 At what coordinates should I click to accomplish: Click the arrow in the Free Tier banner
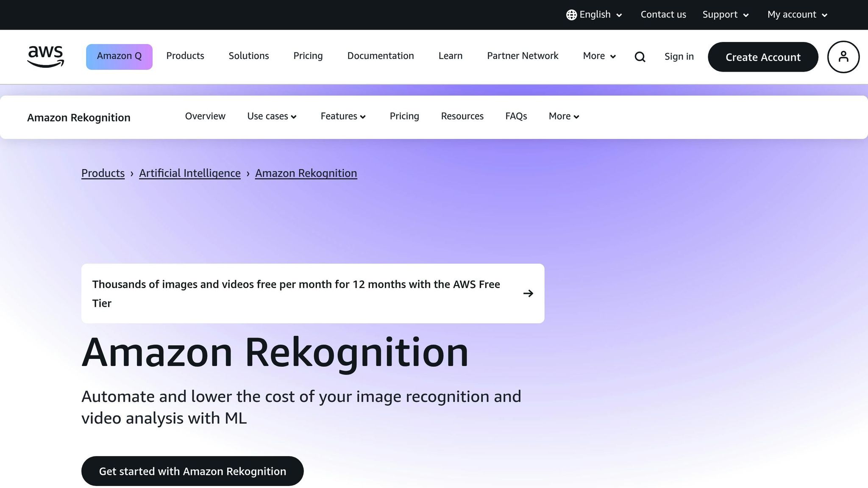pyautogui.click(x=528, y=293)
